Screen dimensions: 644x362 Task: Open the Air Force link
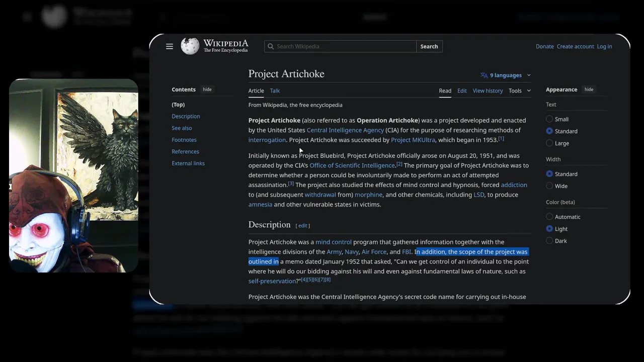tap(374, 252)
